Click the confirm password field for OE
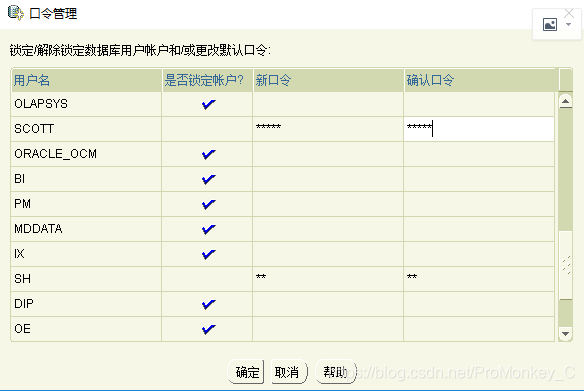Image resolution: width=584 pixels, height=391 pixels. tap(479, 328)
